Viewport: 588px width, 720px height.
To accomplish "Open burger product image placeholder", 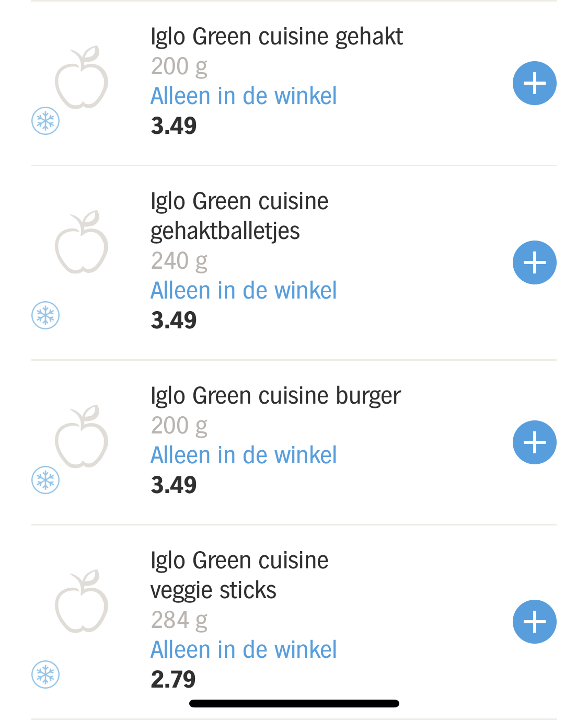I will [x=82, y=436].
